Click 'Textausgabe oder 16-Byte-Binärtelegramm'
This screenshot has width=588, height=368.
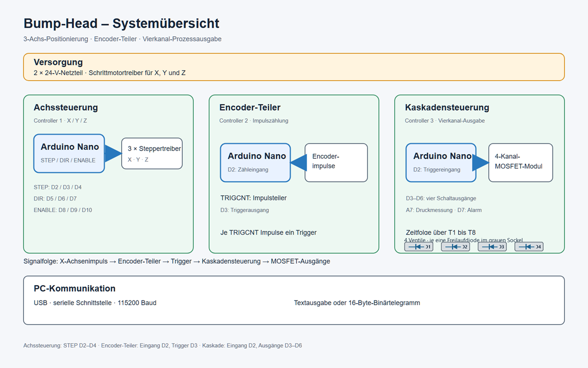(357, 303)
